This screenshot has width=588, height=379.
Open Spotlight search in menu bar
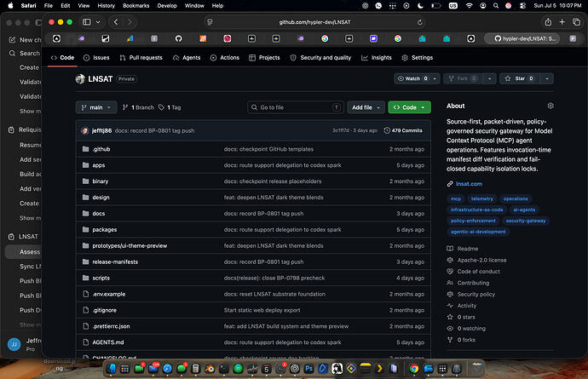496,6
